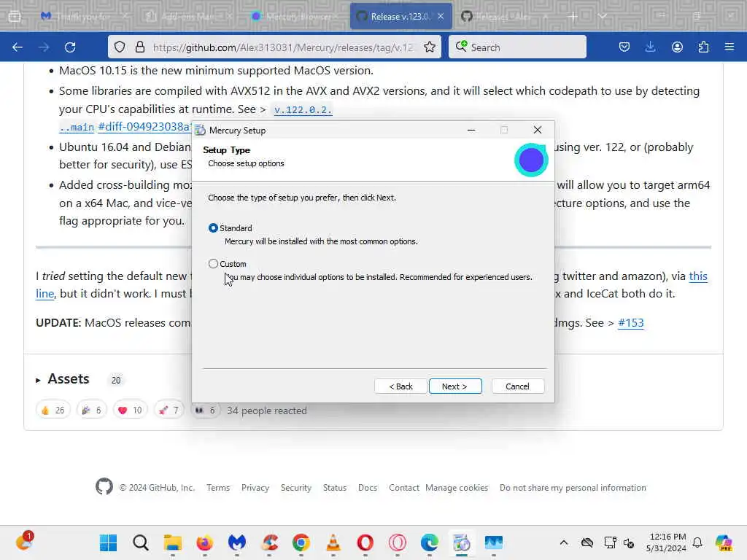This screenshot has width=747, height=560.
Task: Open browser Downloads panel
Action: 650,47
